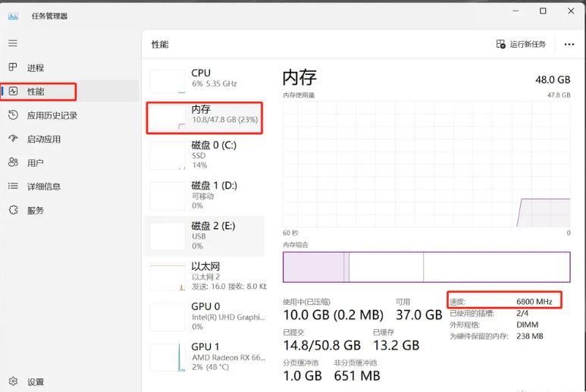Screen dimensions: 586x392
Task: Click the Task Manager app icon
Action: (x=13, y=16)
